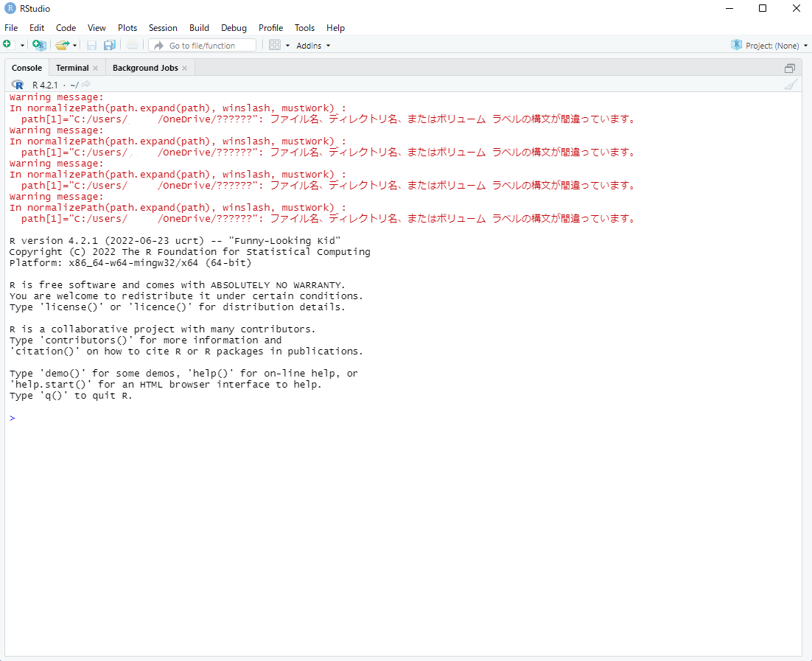
Task: Close the RStudio window
Action: [x=797, y=8]
